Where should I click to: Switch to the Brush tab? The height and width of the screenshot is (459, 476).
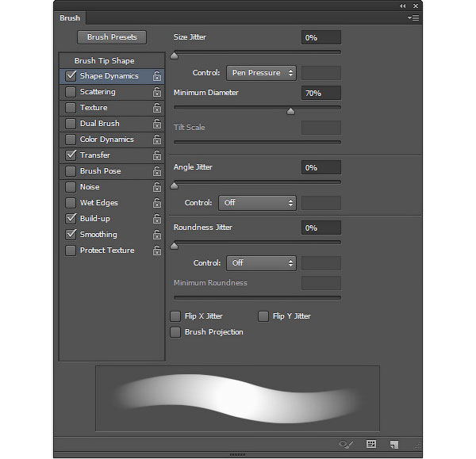[70, 18]
